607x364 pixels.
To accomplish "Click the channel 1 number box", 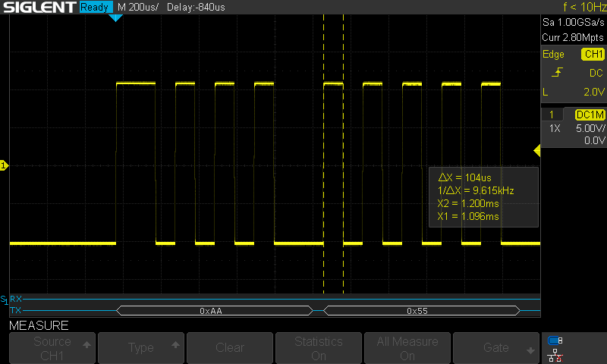I will point(552,115).
